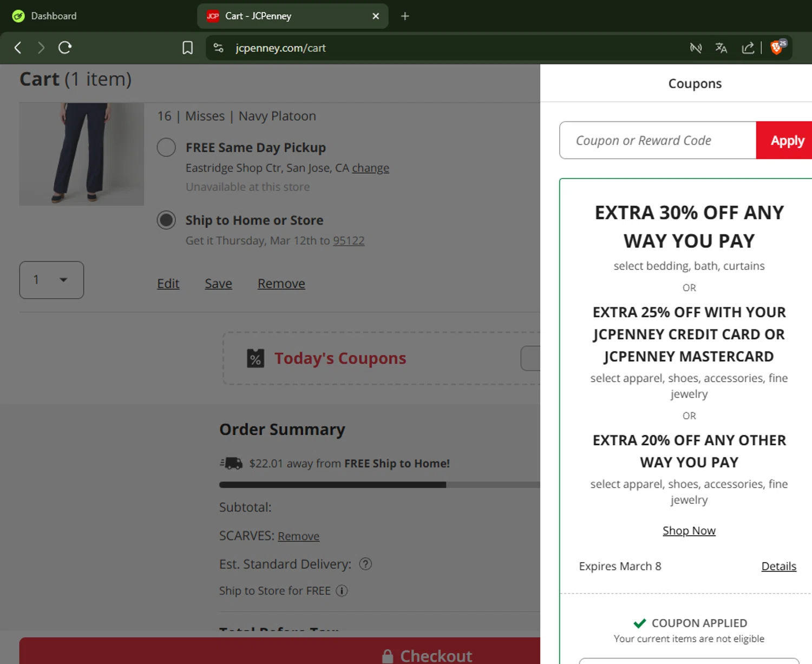The image size is (812, 664).
Task: Go back using the browser back arrow
Action: (18, 48)
